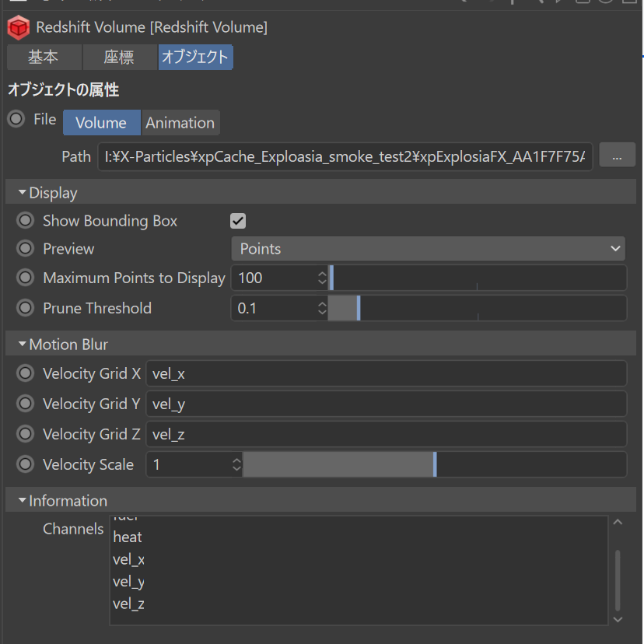Click the Velocity Scale value field
The height and width of the screenshot is (644, 644).
(x=189, y=464)
